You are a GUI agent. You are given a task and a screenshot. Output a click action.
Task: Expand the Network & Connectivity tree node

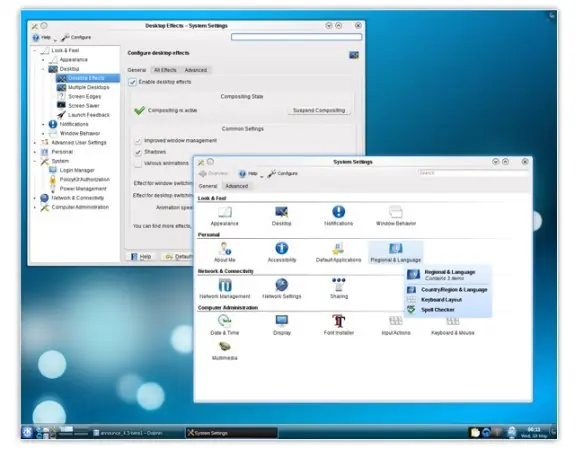(x=35, y=198)
